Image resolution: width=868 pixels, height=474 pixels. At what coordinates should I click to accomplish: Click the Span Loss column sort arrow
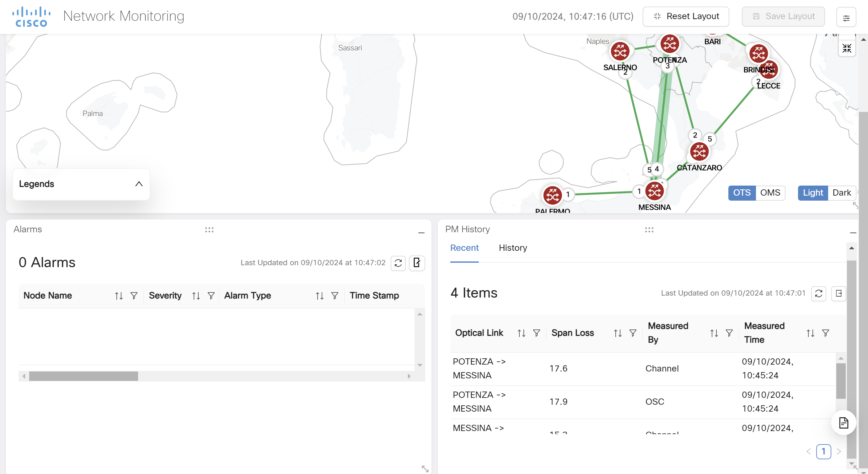(x=617, y=333)
